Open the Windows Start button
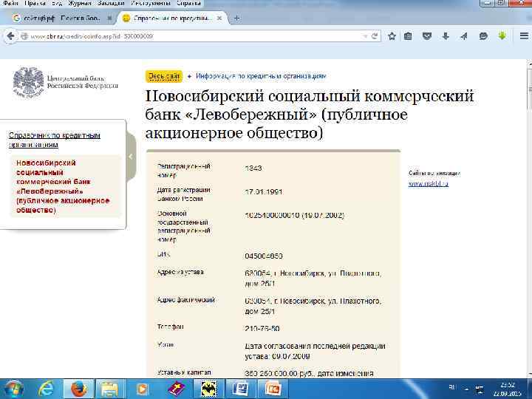The height and width of the screenshot is (399, 532). pyautogui.click(x=13, y=389)
